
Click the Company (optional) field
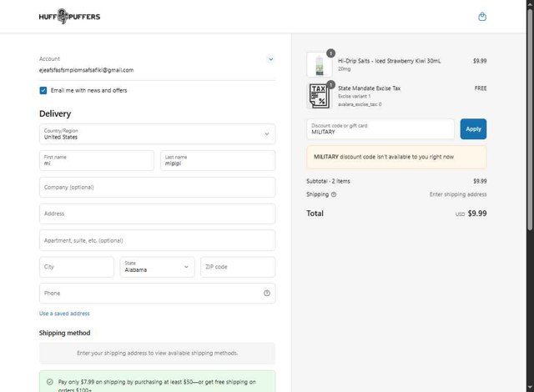click(x=157, y=187)
